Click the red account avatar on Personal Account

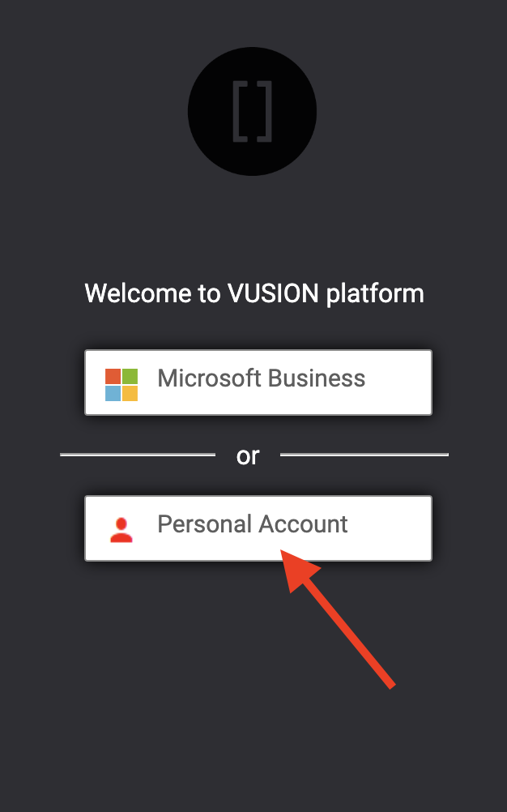point(121,528)
